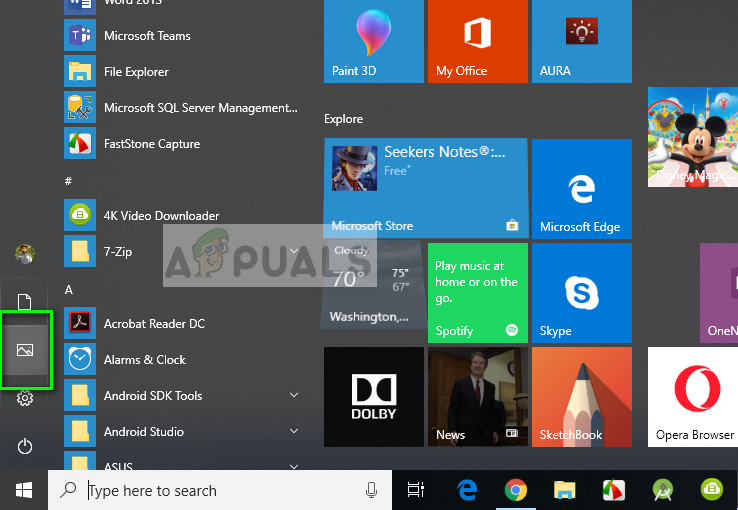Click the Spotify tile

click(x=477, y=292)
